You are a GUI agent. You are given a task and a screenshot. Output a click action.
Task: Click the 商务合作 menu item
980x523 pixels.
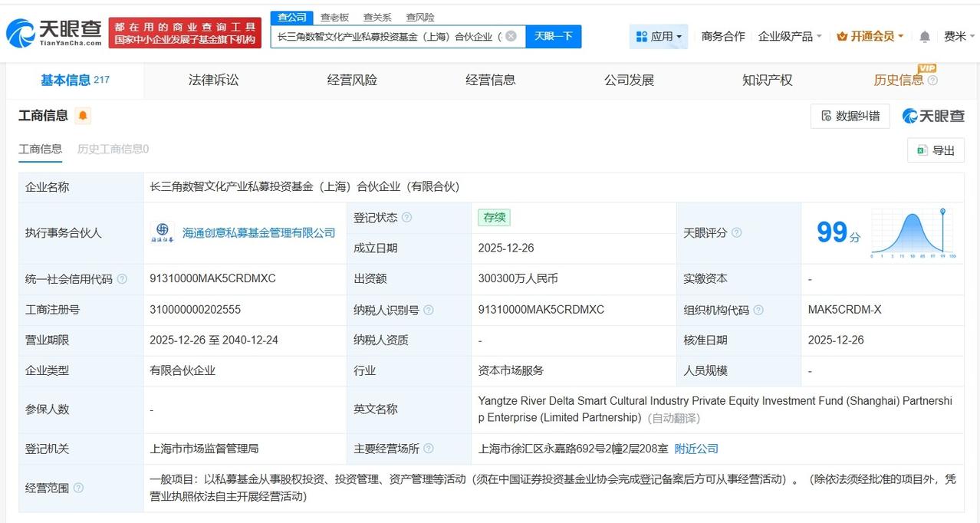coord(722,35)
